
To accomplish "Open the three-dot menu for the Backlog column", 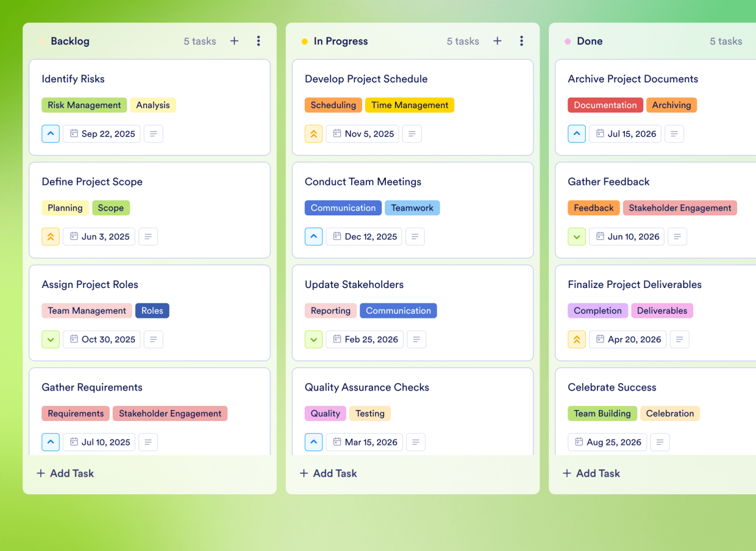I will pos(259,41).
